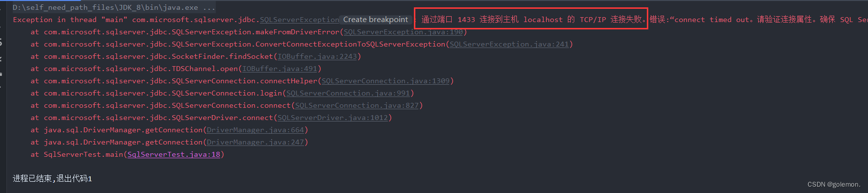Navigate to SQLServerConnection.java:991
The height and width of the screenshot is (193, 868).
click(x=348, y=93)
